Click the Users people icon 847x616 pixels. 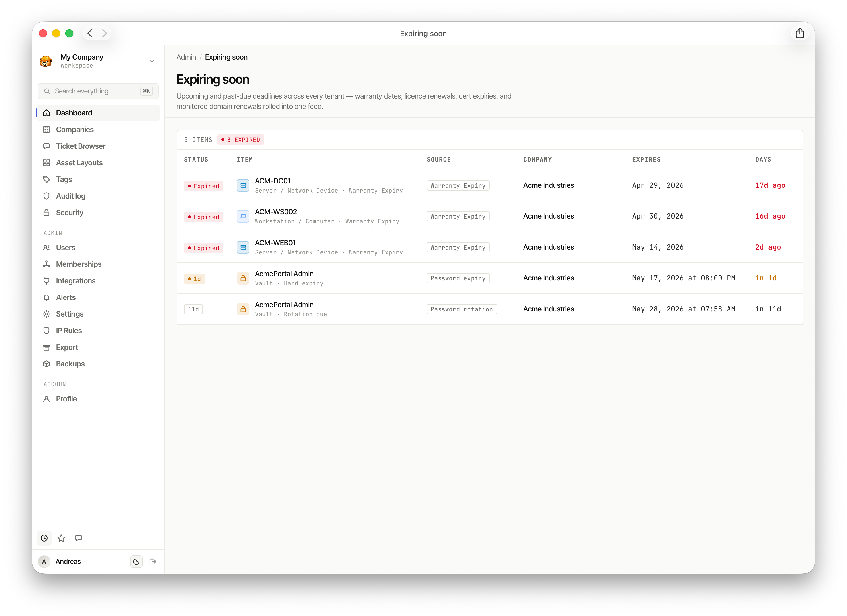[x=46, y=248]
